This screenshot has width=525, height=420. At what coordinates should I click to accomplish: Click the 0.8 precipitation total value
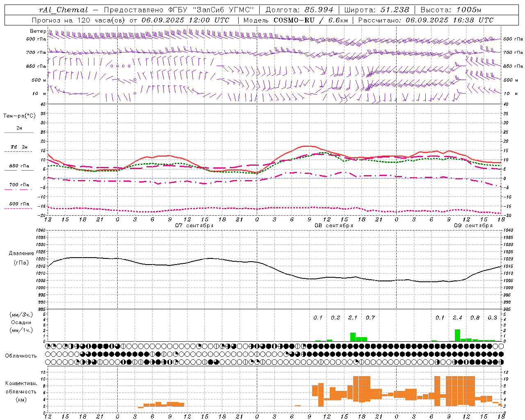coord(475,317)
